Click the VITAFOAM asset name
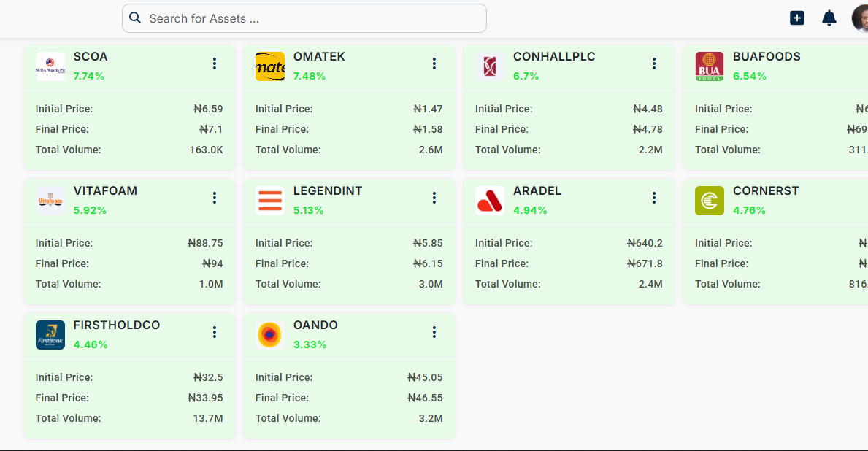This screenshot has width=868, height=451. pos(105,191)
